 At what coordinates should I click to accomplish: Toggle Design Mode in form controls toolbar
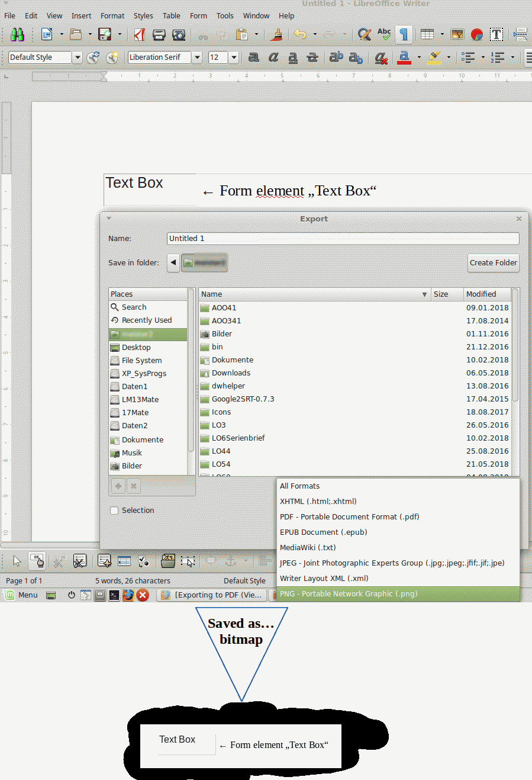click(x=37, y=560)
